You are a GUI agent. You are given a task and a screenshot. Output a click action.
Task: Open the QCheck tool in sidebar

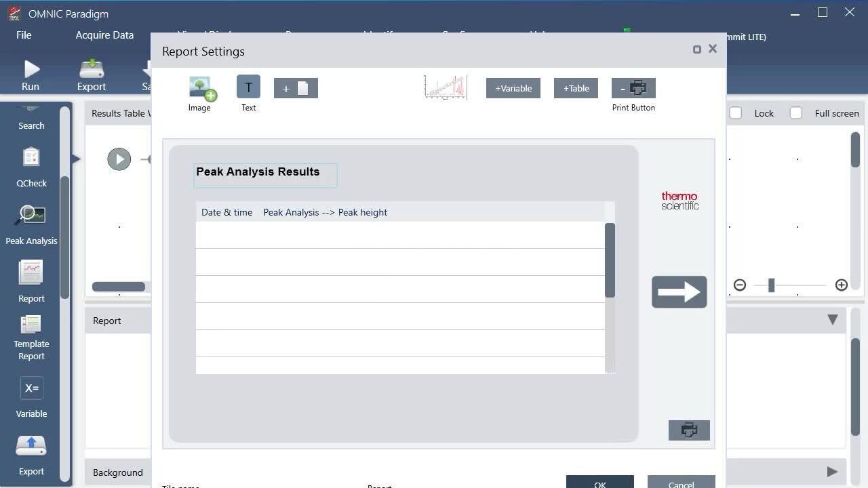point(31,158)
